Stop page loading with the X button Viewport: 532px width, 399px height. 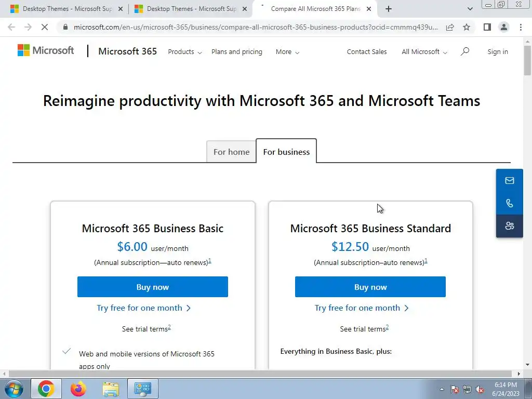pos(45,27)
